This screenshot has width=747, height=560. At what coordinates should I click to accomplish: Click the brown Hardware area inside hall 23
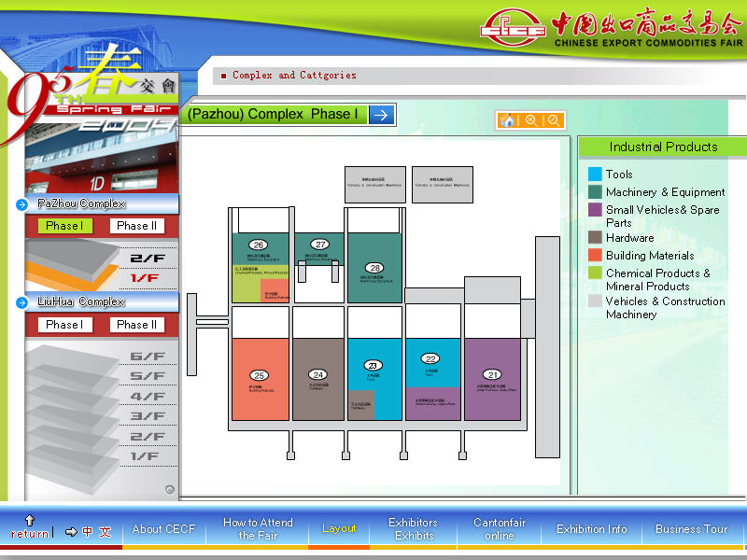pyautogui.click(x=361, y=405)
